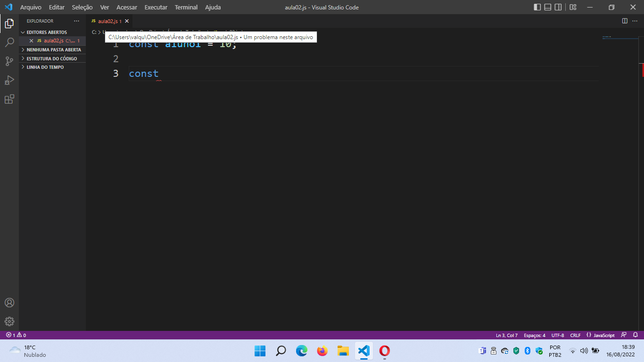
Task: Change the UTF-8 encoding setting
Action: 558,335
